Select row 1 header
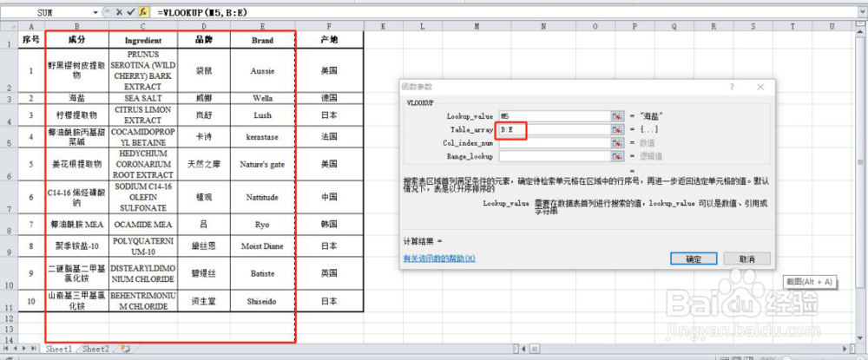 (10, 41)
